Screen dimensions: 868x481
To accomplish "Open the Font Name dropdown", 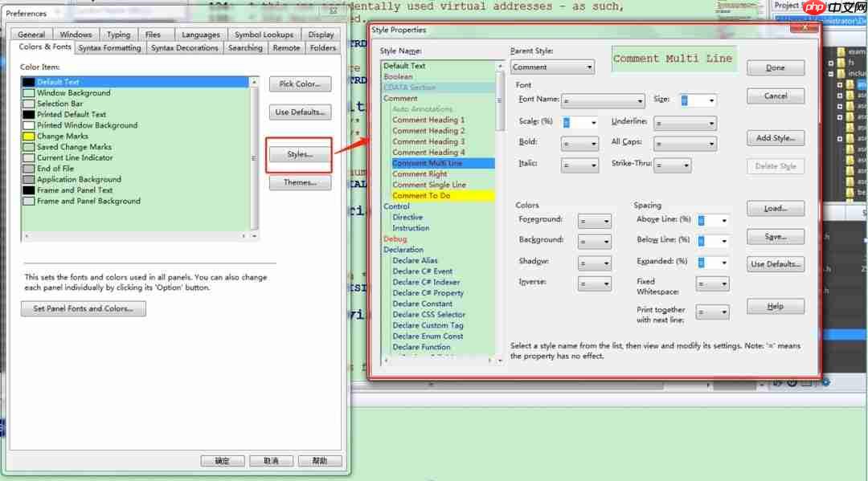I will tap(603, 100).
